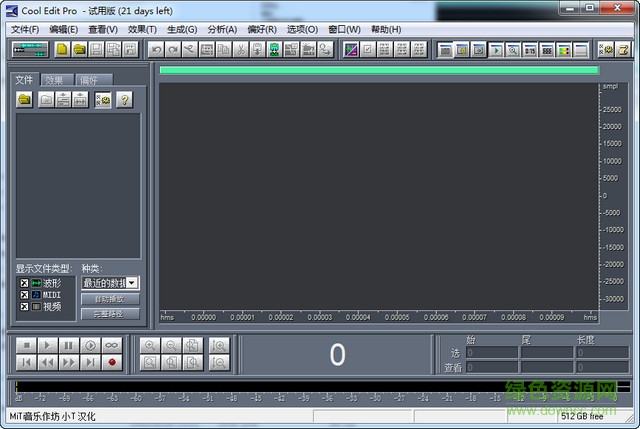Image resolution: width=640 pixels, height=429 pixels.
Task: Zoom out horizontally with the minus magnifier
Action: click(171, 345)
